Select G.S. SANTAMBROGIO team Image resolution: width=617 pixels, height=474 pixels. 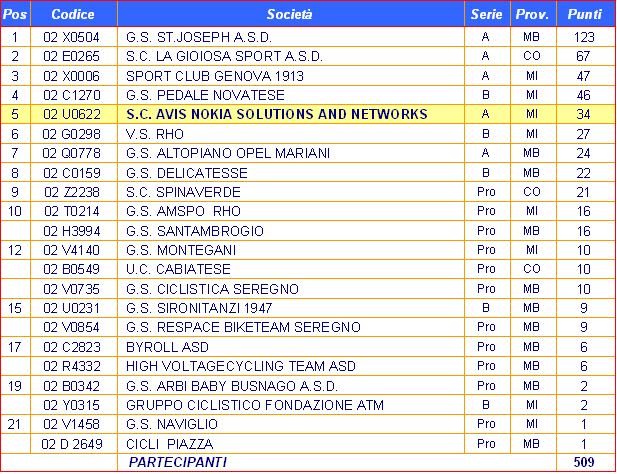point(194,231)
